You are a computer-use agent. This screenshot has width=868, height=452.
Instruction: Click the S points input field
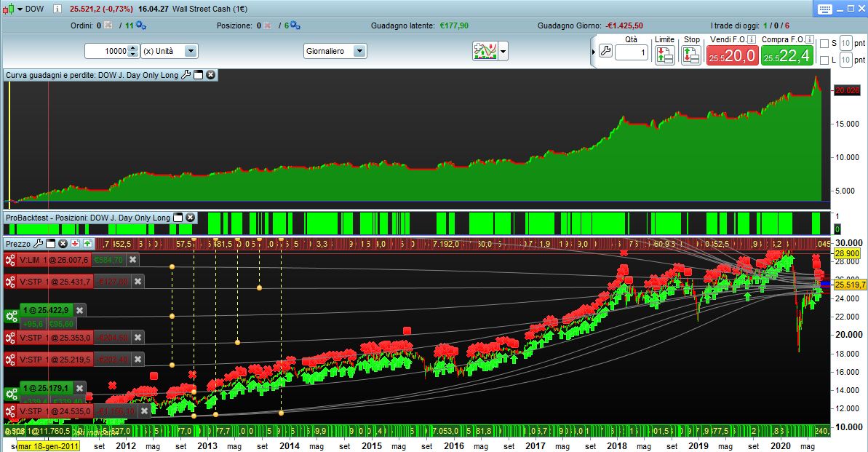845,43
